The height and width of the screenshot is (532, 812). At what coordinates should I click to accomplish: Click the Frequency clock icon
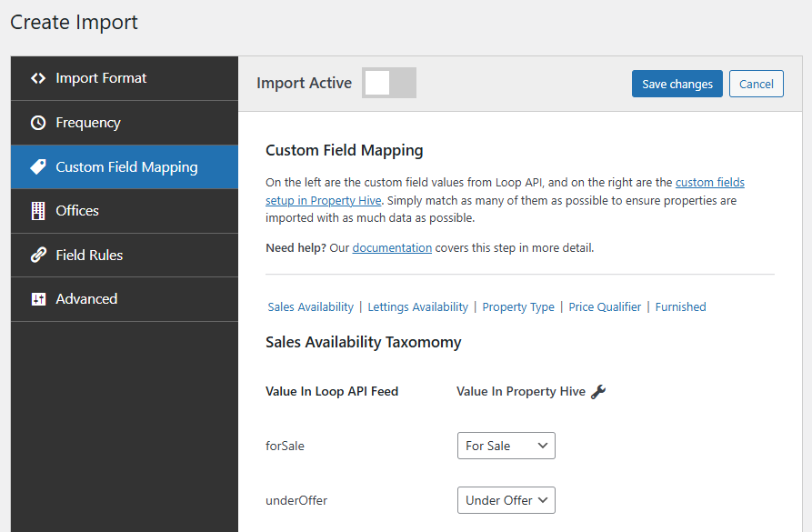point(38,123)
